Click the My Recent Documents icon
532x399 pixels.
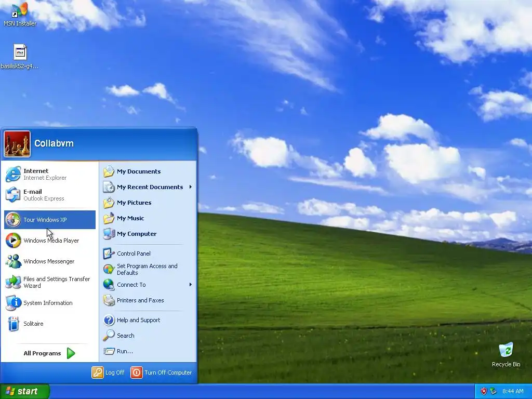click(x=109, y=187)
